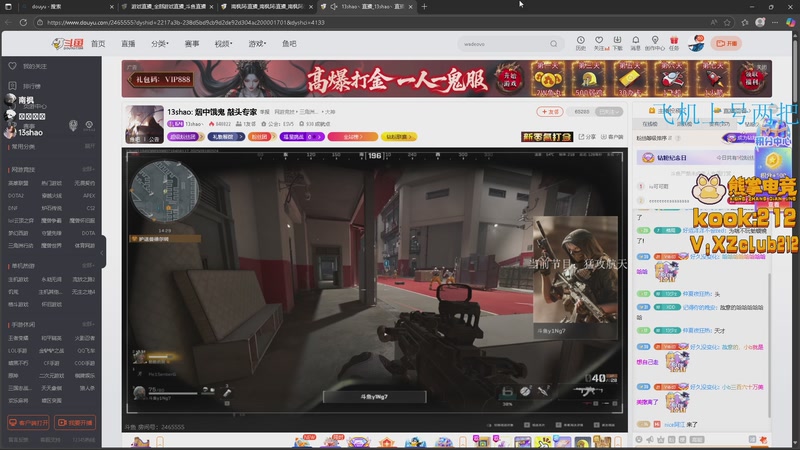Click the orange 粉丝团 badge pill
800x450 pixels.
pyautogui.click(x=262, y=137)
